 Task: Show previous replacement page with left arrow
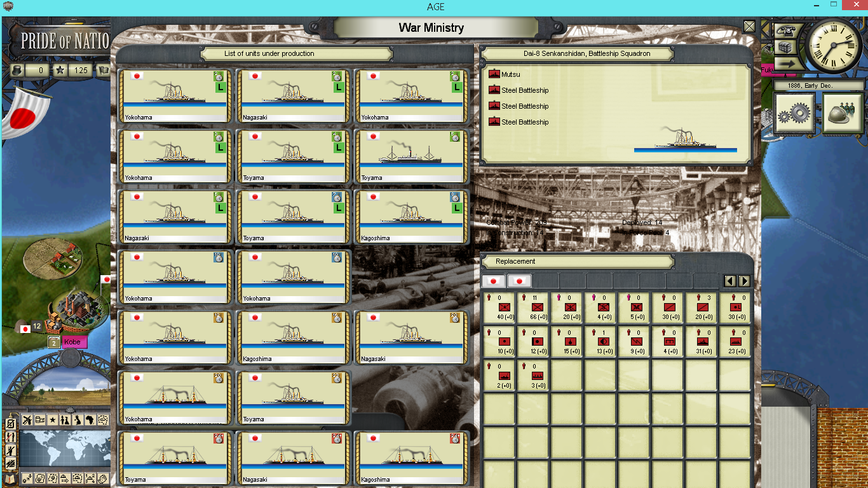pos(731,281)
